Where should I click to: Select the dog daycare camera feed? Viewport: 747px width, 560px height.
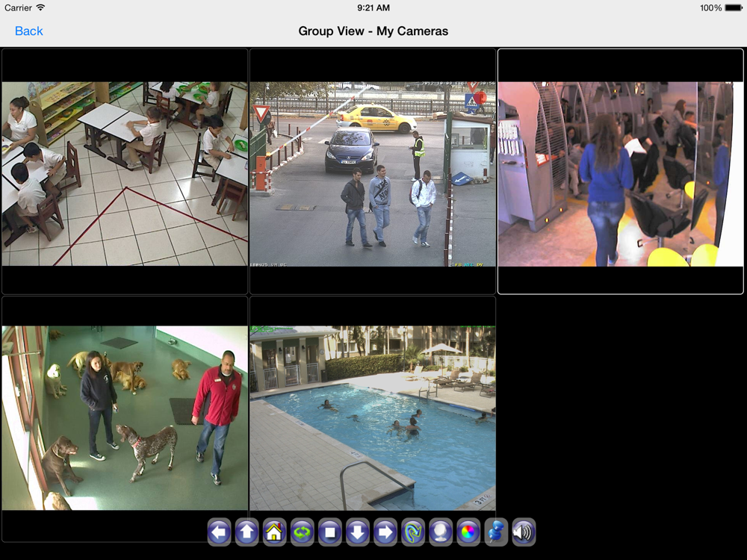coord(125,418)
